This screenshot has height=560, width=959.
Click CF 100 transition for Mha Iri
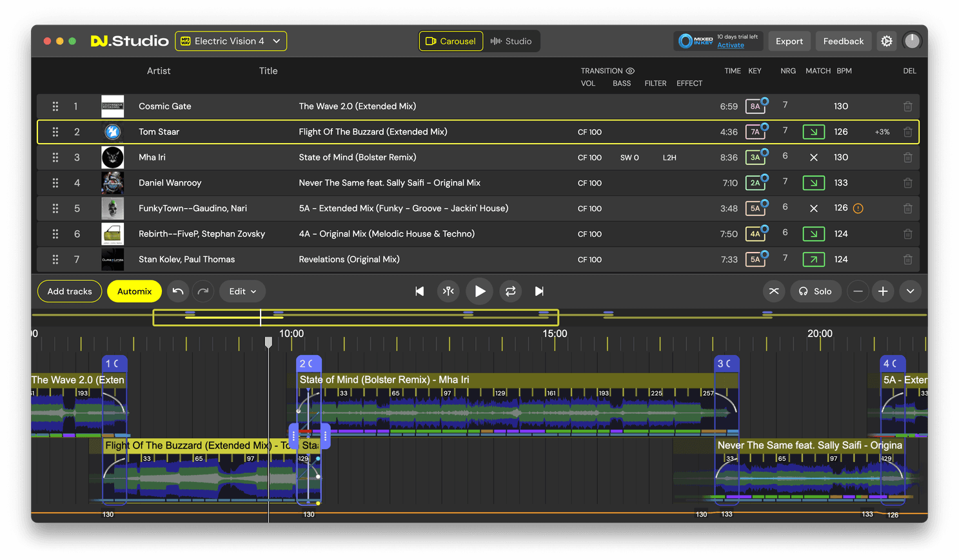pos(589,157)
